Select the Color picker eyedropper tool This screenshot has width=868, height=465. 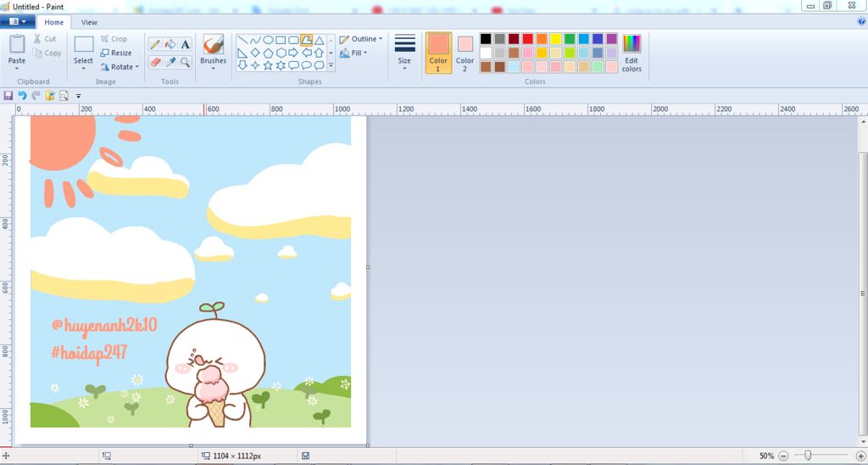170,62
